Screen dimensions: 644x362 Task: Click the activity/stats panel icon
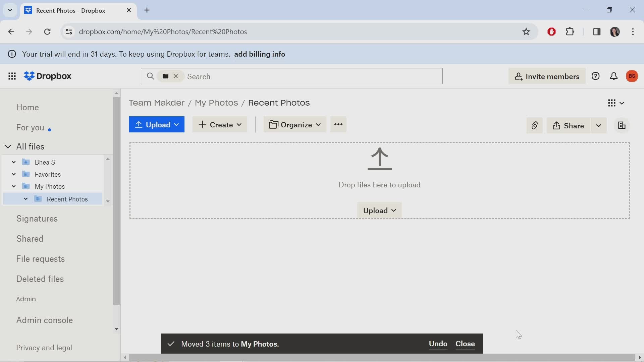coord(622,125)
